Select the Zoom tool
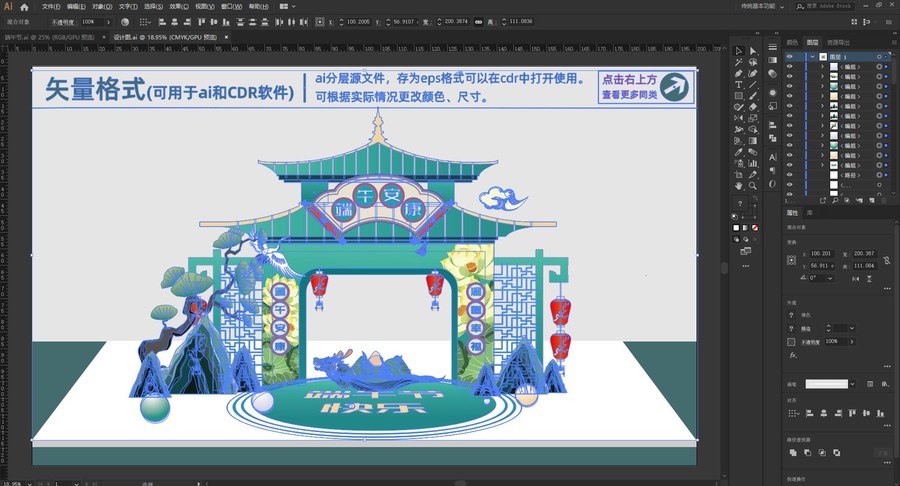Screen dimensions: 900x486 point(753,186)
